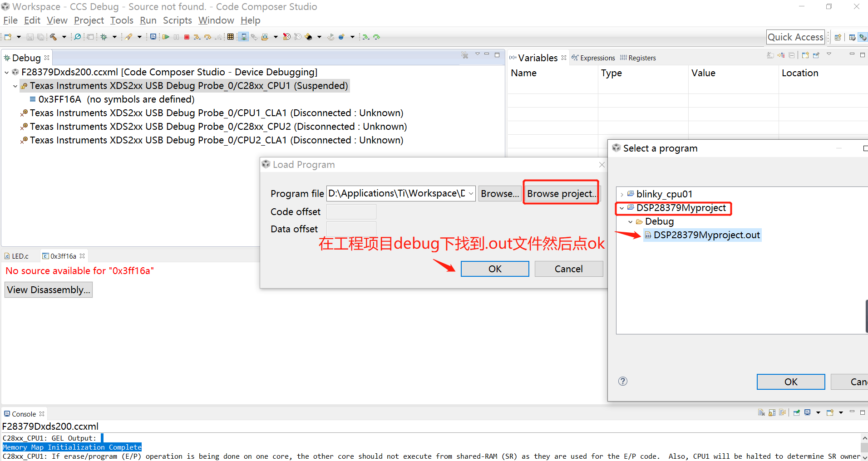This screenshot has height=461, width=868.
Task: Collapse the Debug folder under DSP28379Myproject
Action: click(630, 222)
